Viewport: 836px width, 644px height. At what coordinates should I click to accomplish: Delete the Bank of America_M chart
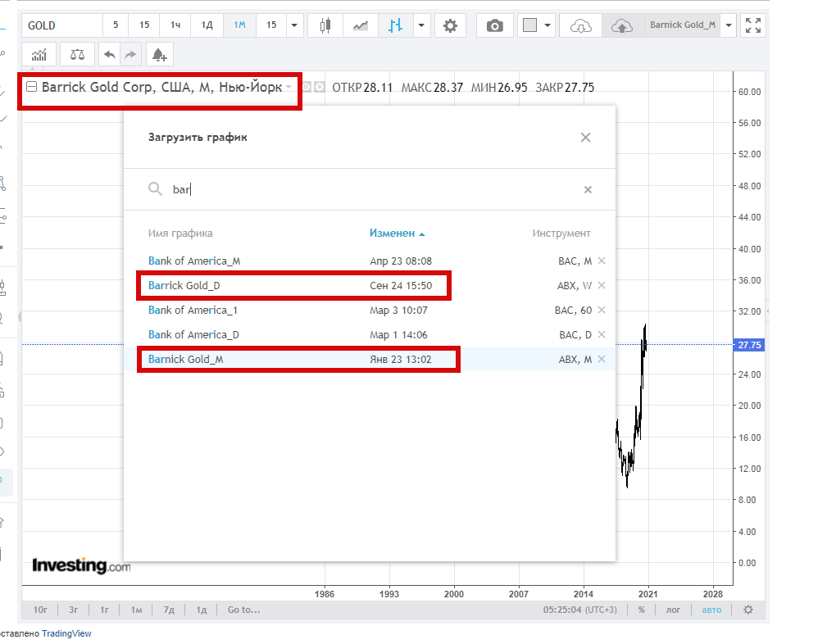(x=602, y=261)
